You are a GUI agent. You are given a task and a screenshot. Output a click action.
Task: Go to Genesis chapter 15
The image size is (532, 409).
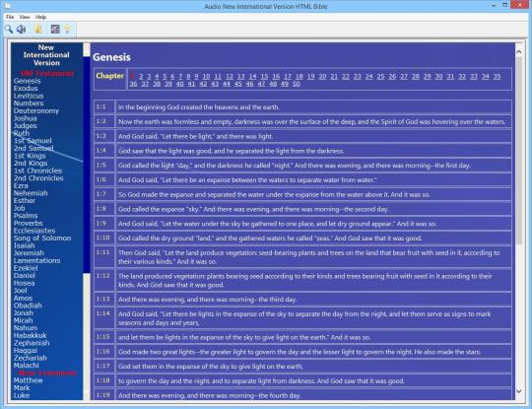[x=264, y=76]
